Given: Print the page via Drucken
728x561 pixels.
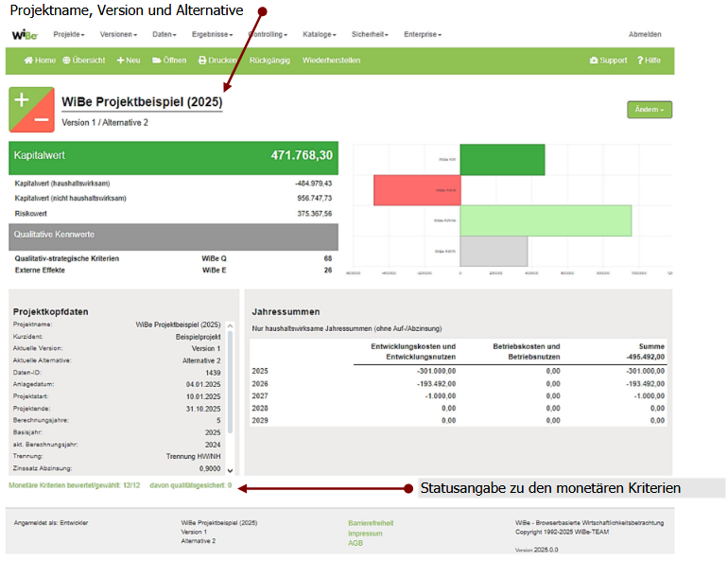Looking at the screenshot, I should (x=217, y=61).
